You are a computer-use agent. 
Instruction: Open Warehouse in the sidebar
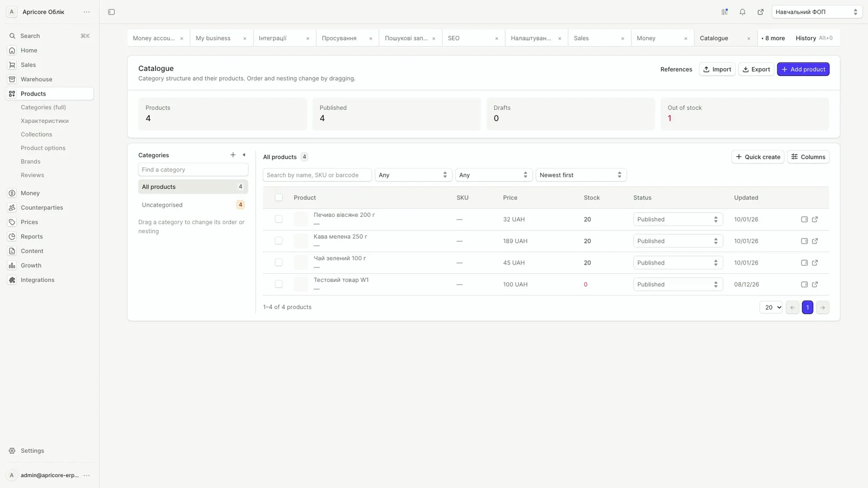[49, 79]
